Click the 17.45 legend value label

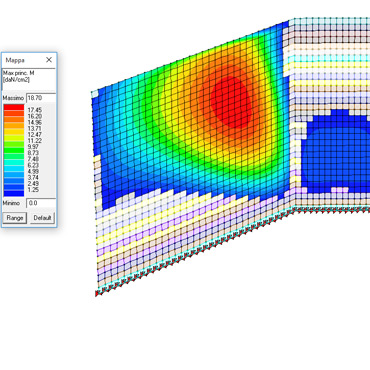pos(35,110)
